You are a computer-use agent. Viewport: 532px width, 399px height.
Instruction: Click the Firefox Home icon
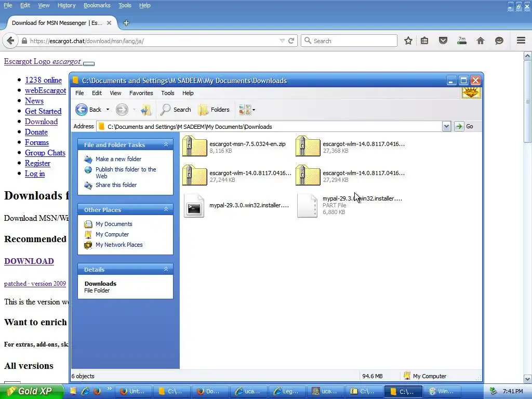(481, 41)
